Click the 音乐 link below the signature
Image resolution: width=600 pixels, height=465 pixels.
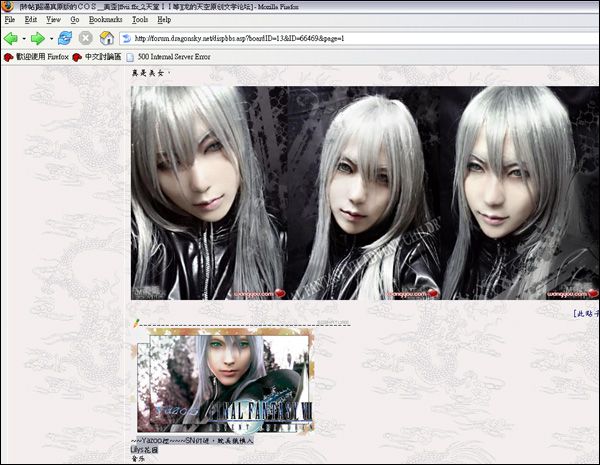(x=138, y=458)
